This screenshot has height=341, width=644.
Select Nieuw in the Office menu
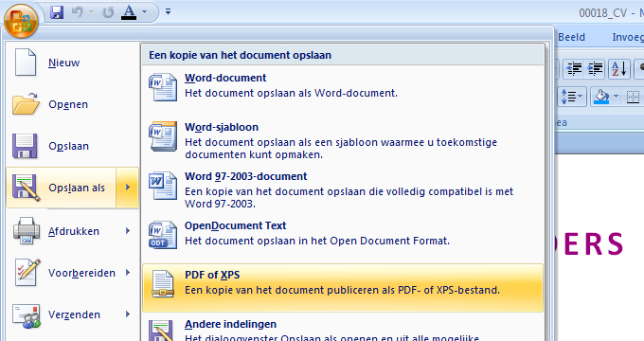(73, 63)
